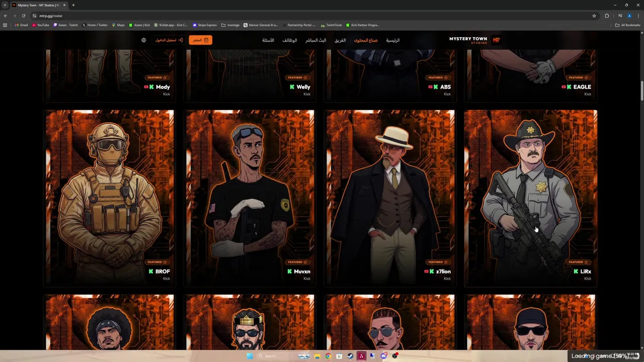Select the content creators nav item صناع المحتوى

click(x=366, y=40)
